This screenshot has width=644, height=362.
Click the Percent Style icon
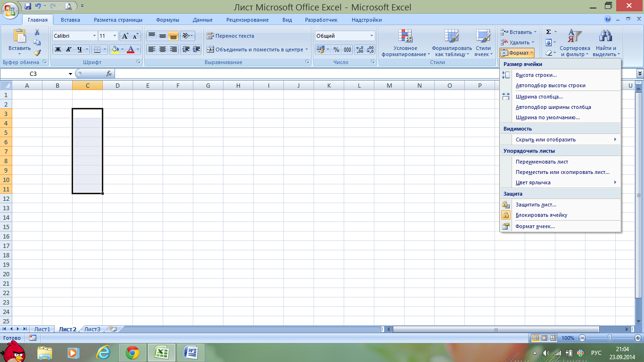tap(336, 49)
